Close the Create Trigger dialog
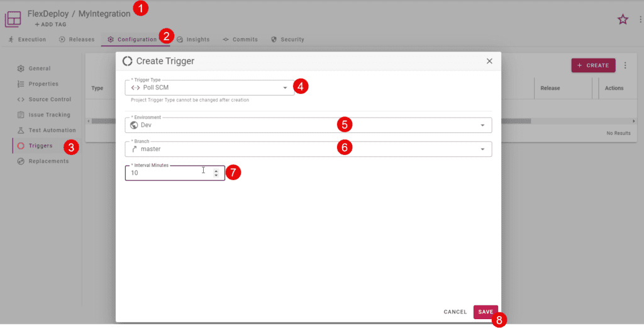Viewport: 644px width, 328px height. [489, 61]
